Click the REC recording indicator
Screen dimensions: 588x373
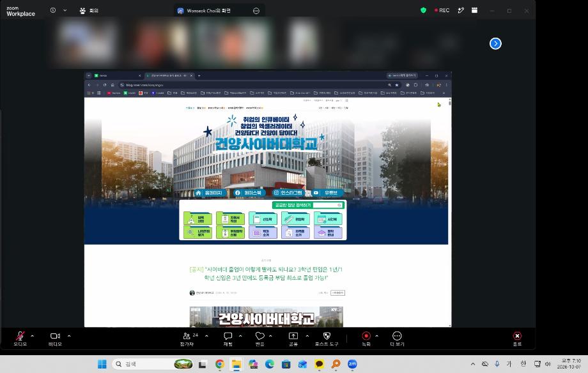(x=442, y=10)
